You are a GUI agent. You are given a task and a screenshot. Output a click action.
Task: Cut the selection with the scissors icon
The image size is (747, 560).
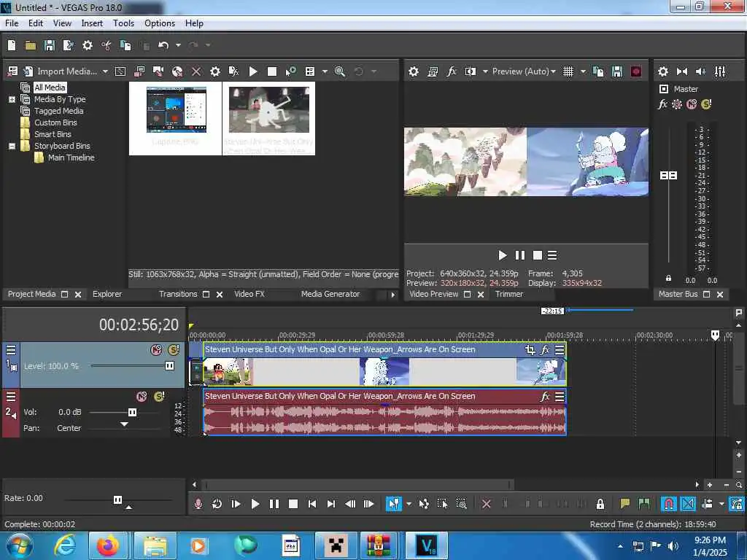coord(107,45)
